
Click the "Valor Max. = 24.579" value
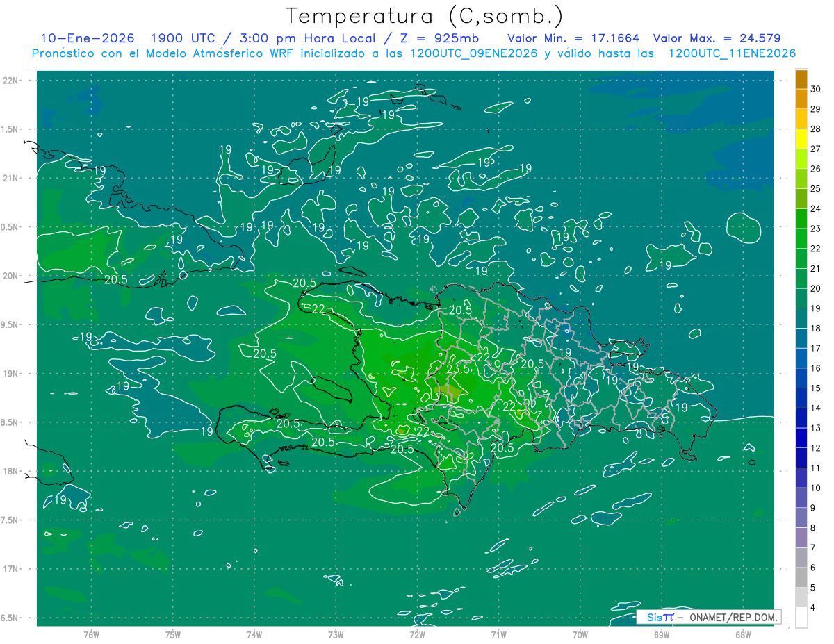click(717, 38)
